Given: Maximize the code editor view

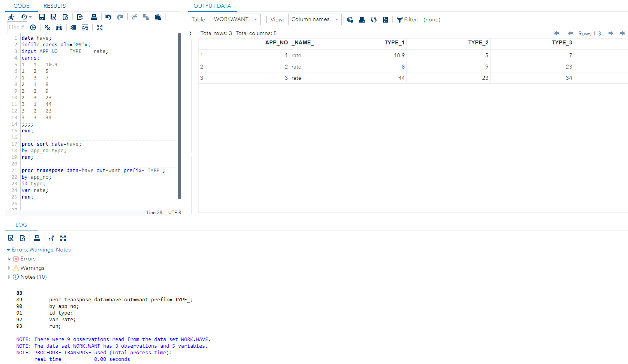Looking at the screenshot, I should [x=100, y=28].
